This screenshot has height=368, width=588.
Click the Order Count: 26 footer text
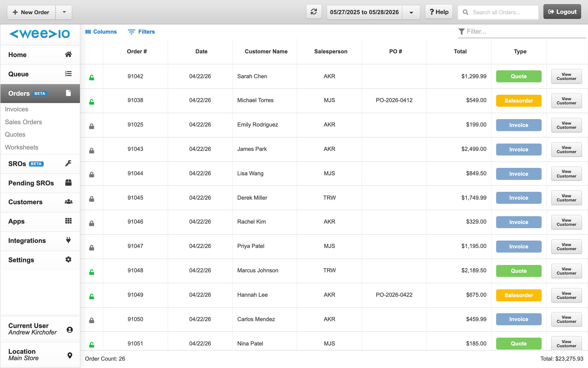tap(105, 359)
